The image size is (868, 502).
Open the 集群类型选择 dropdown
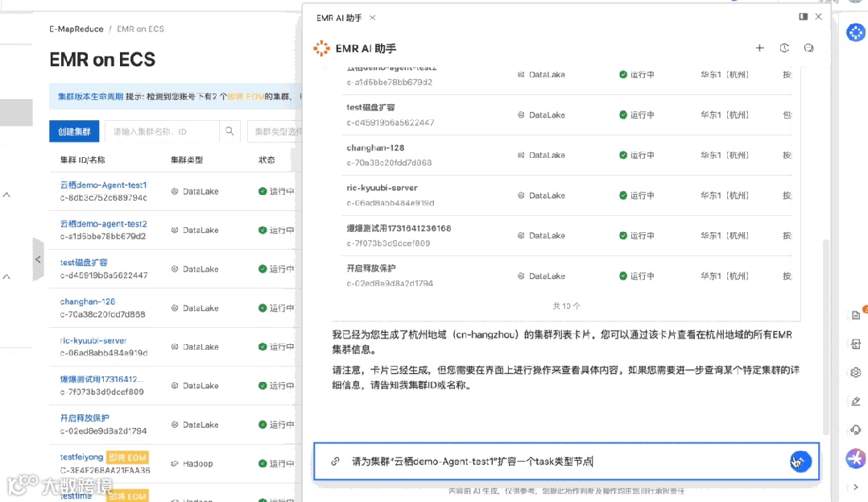275,131
